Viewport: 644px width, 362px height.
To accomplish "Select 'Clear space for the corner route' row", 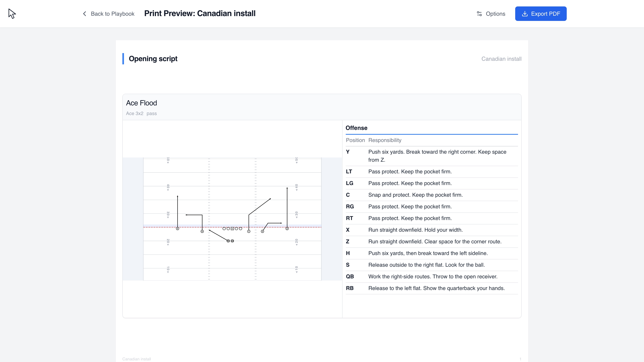I will point(432,242).
